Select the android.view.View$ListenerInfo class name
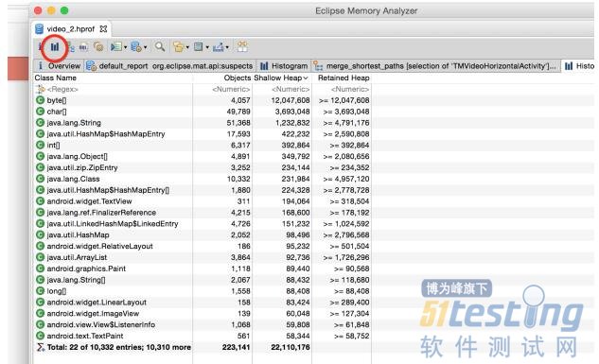The height and width of the screenshot is (364, 599). click(101, 324)
